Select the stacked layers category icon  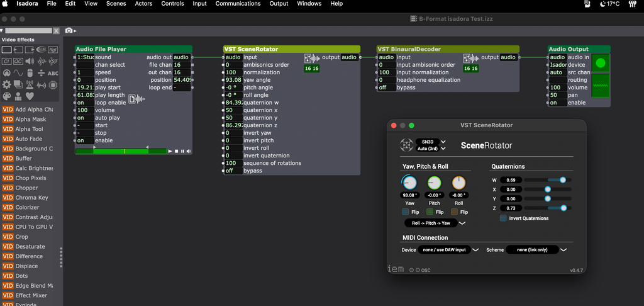18,85
